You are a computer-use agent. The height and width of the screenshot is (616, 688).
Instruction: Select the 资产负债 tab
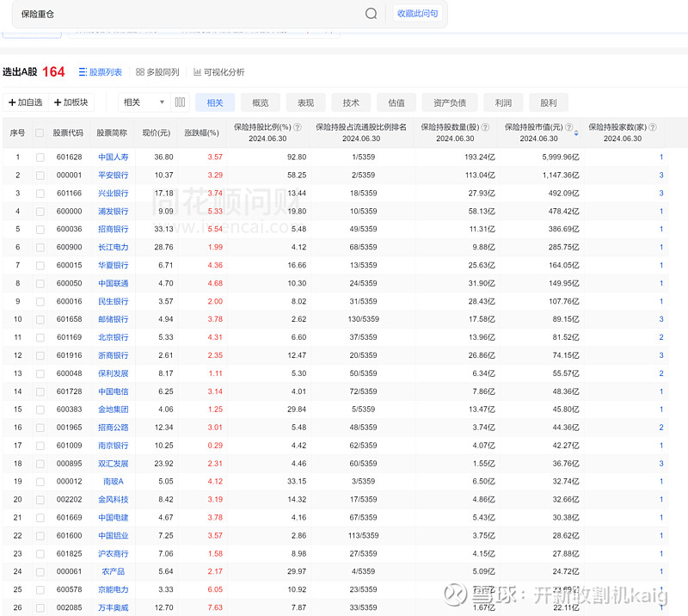click(450, 102)
